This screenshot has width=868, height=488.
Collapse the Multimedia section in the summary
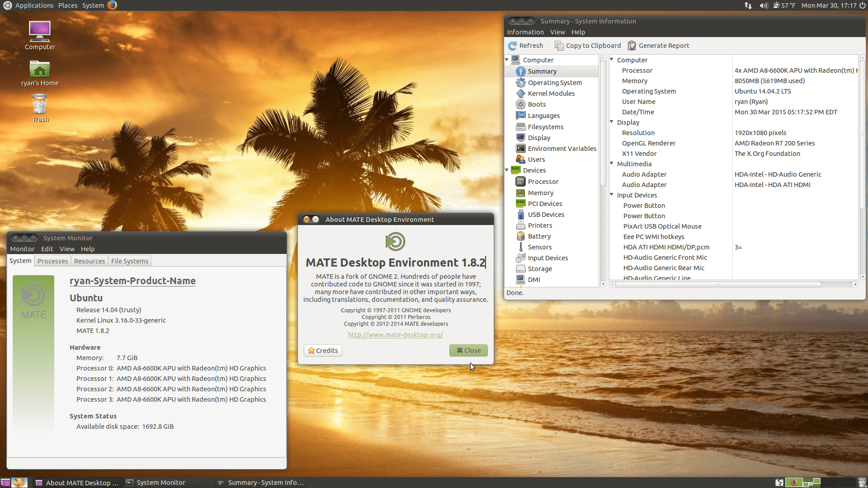pyautogui.click(x=612, y=164)
